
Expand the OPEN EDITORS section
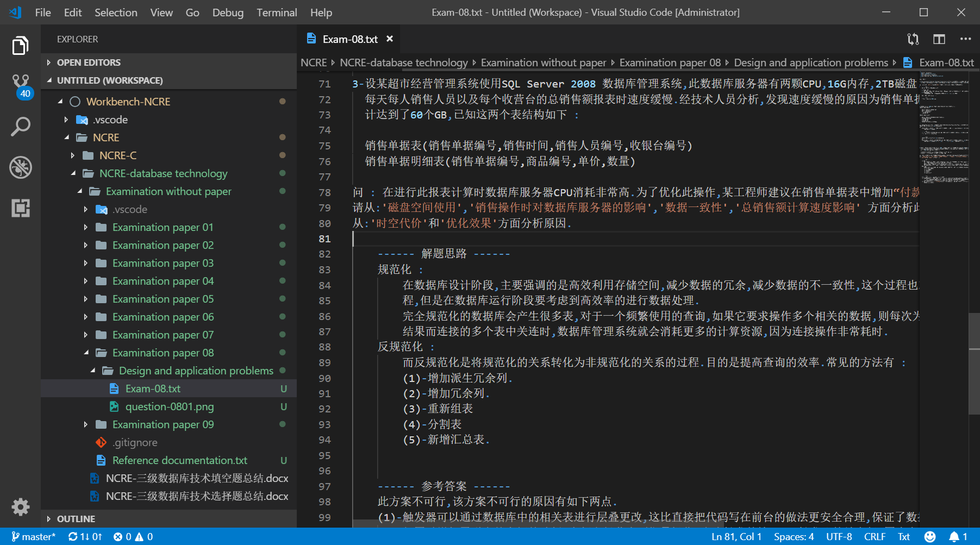(89, 62)
